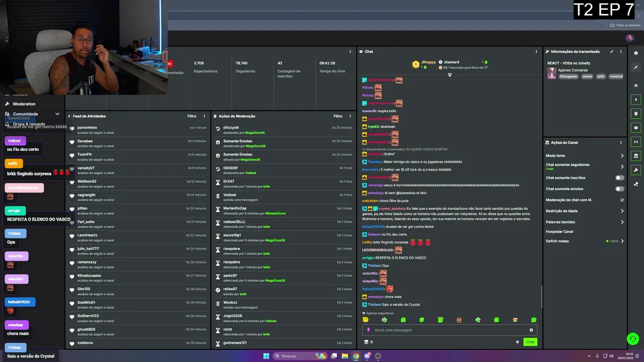The height and width of the screenshot is (362, 644).
Task: Toggle the channel actions sidebar icon
Action: tap(636, 156)
